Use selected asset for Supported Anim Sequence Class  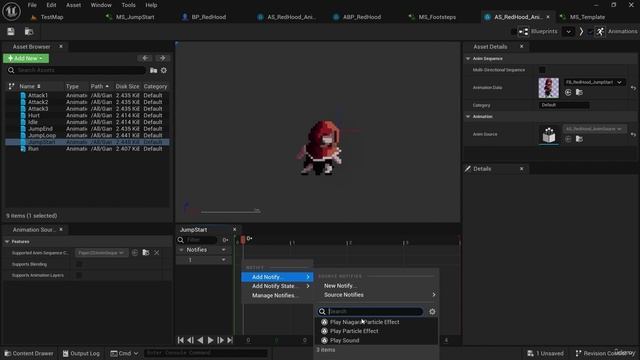pos(135,253)
